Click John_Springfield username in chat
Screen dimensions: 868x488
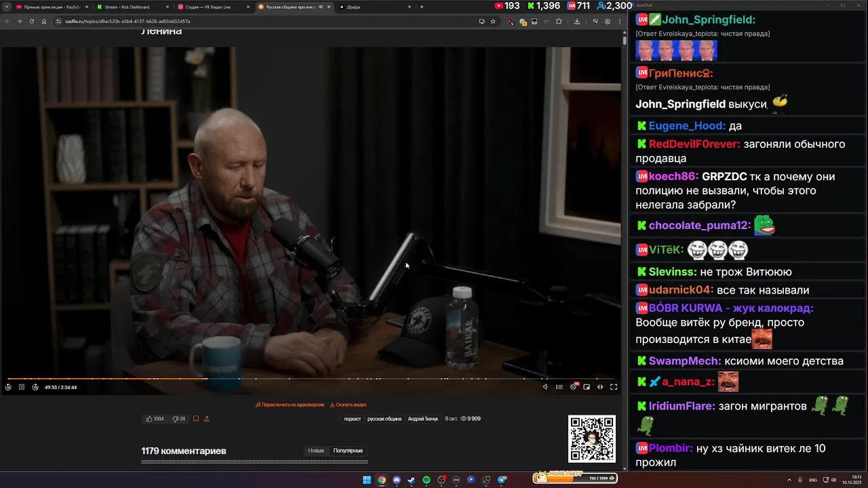(709, 20)
